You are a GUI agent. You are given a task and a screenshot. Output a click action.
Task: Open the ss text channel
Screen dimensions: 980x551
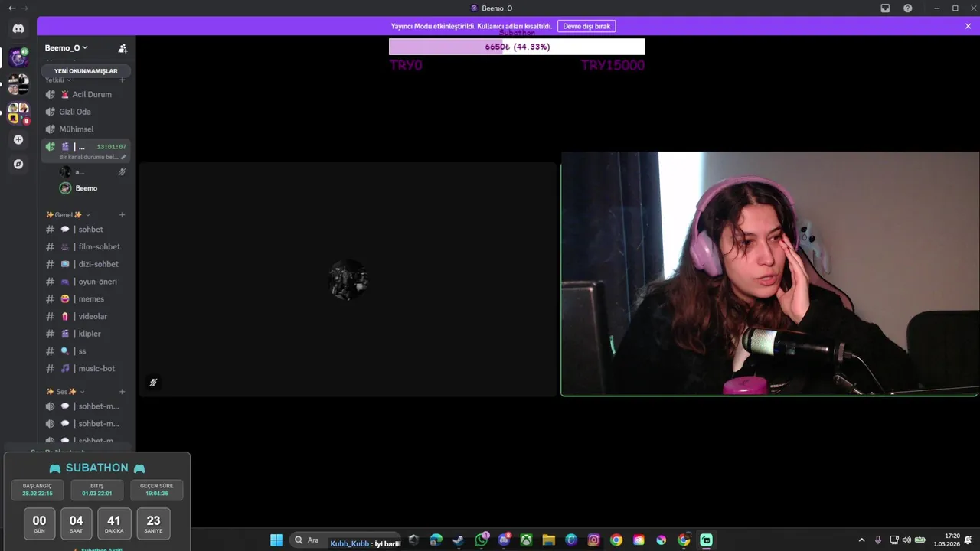pos(86,351)
